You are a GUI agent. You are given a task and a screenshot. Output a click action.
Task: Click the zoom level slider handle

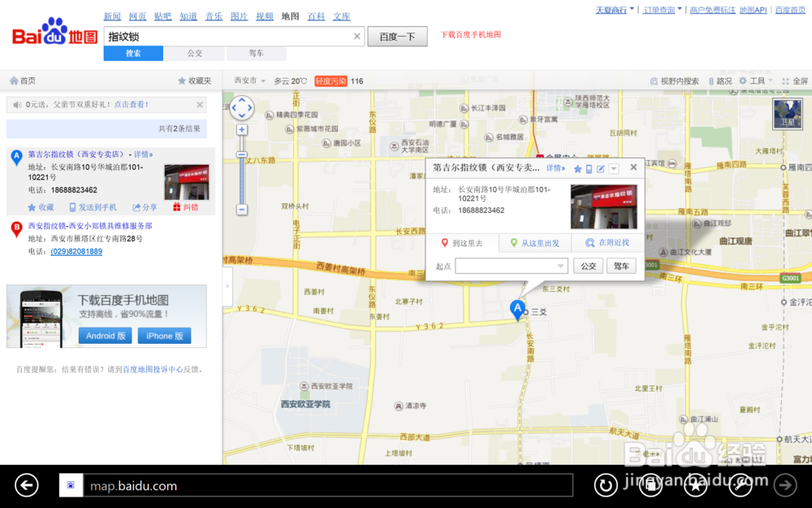[x=242, y=155]
